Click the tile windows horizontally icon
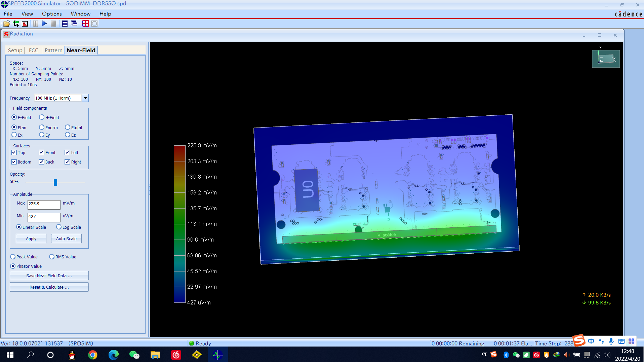The width and height of the screenshot is (644, 362). point(65,24)
